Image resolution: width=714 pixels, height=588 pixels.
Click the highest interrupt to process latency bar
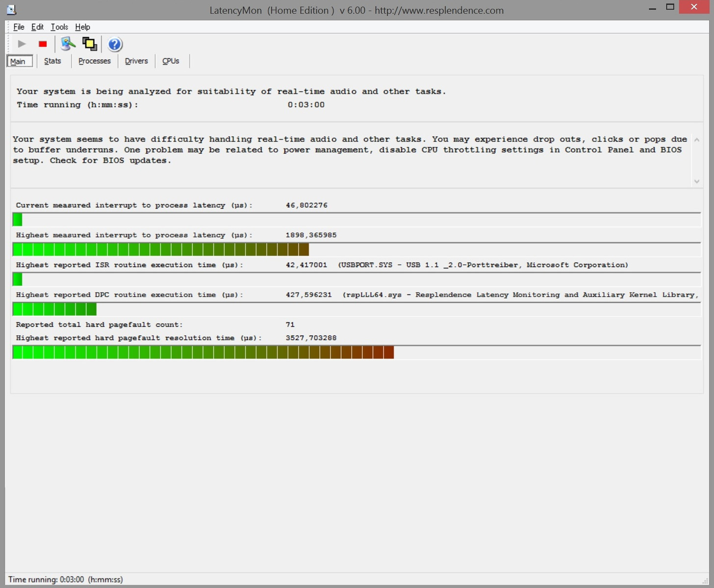(x=357, y=249)
